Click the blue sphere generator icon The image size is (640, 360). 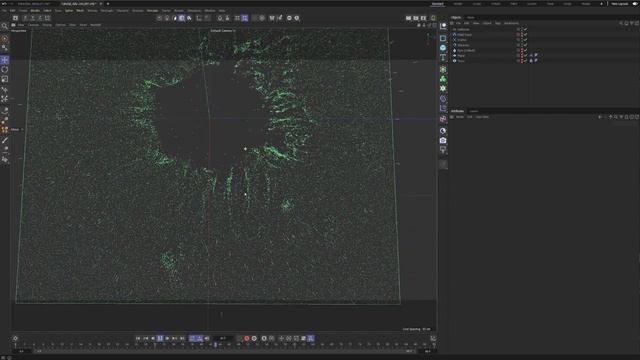point(443,48)
